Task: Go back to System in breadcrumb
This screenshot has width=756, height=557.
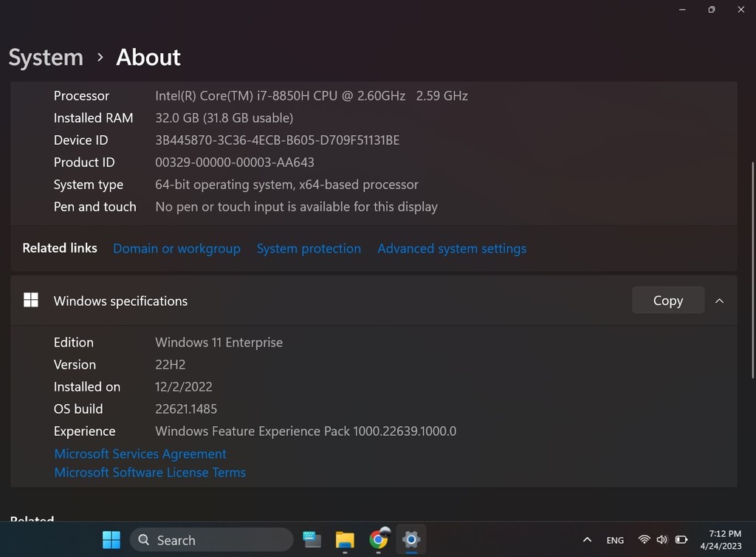Action: pyautogui.click(x=46, y=58)
